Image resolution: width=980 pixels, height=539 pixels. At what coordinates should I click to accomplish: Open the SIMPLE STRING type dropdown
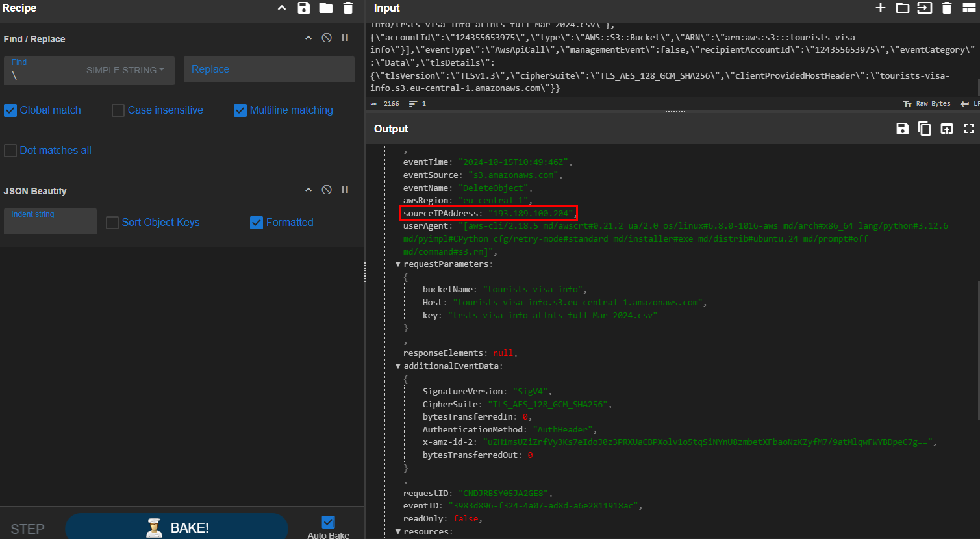pos(125,70)
